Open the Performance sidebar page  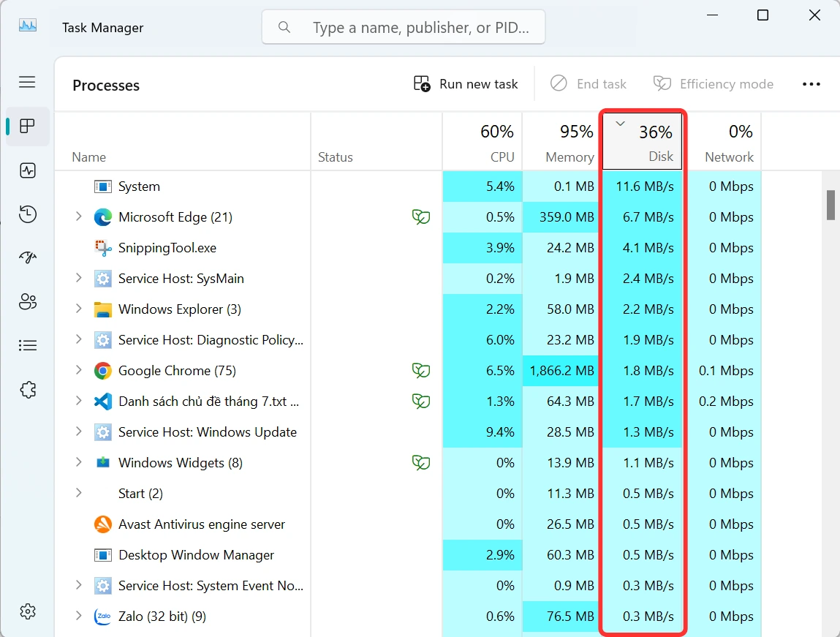coord(27,170)
